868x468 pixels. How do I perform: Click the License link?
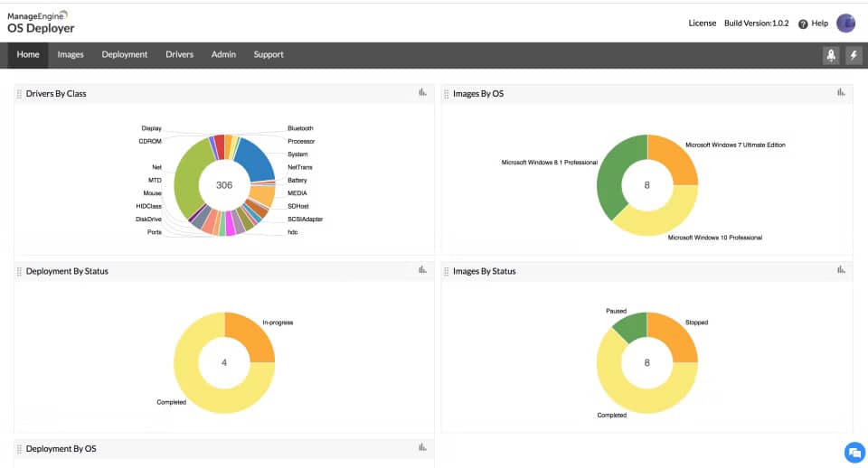702,23
